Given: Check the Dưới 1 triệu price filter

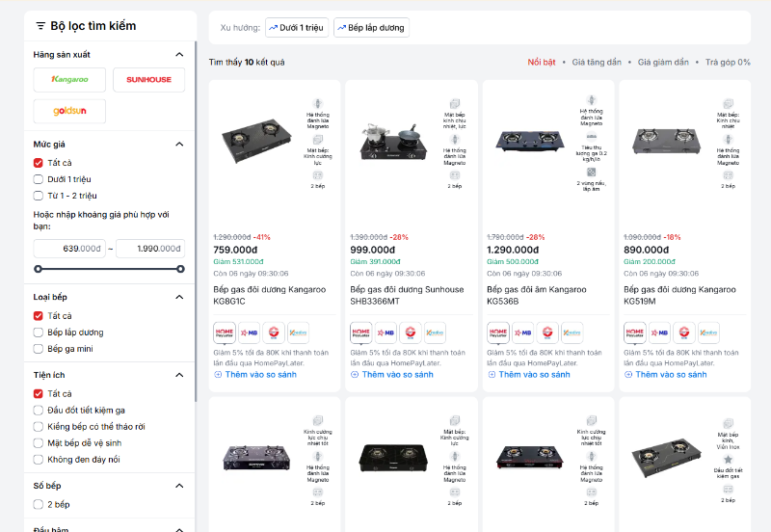Looking at the screenshot, I should click(39, 179).
